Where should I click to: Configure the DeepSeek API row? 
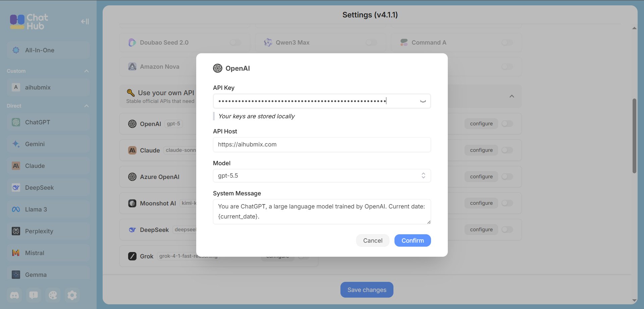481,230
